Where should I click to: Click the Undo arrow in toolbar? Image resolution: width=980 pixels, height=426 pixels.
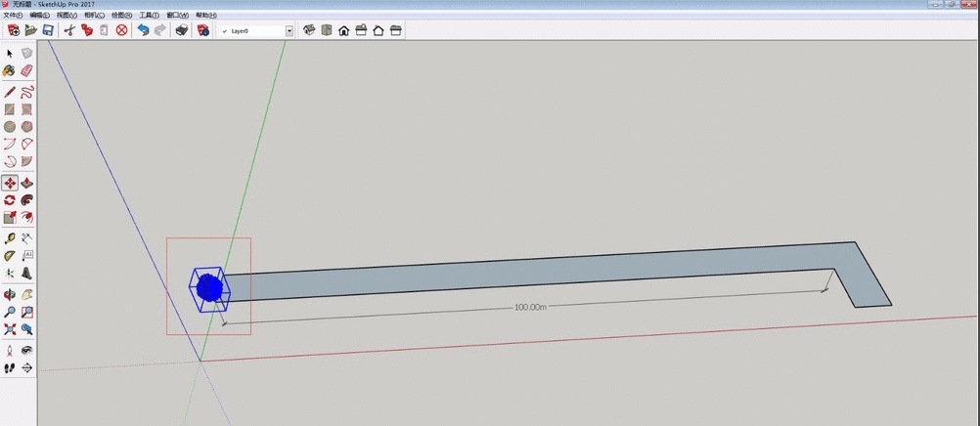[x=144, y=30]
